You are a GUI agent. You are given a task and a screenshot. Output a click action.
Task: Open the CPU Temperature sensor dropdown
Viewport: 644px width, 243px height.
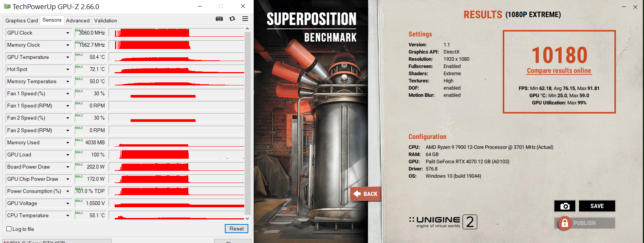tap(68, 216)
